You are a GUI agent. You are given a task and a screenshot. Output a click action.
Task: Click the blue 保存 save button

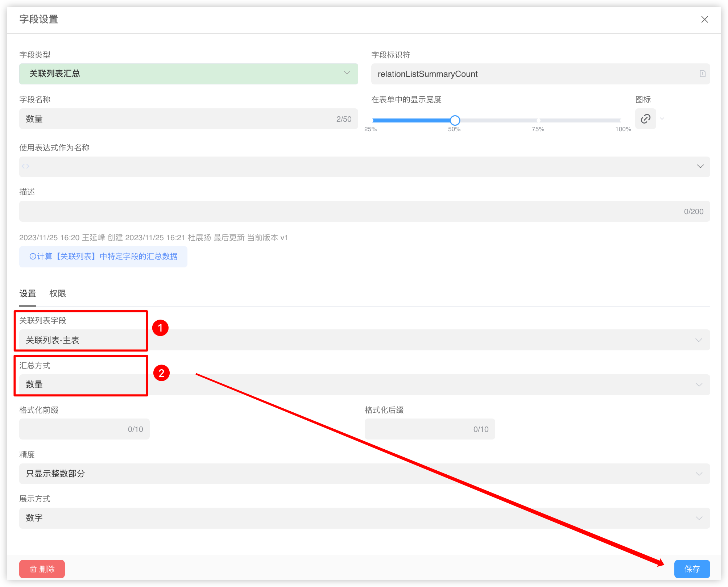pyautogui.click(x=692, y=569)
